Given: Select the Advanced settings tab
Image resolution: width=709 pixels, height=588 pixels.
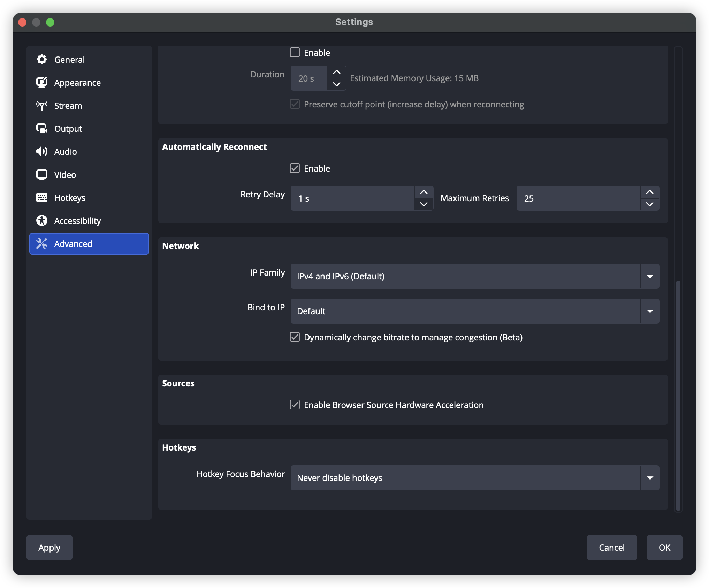Looking at the screenshot, I should point(89,244).
